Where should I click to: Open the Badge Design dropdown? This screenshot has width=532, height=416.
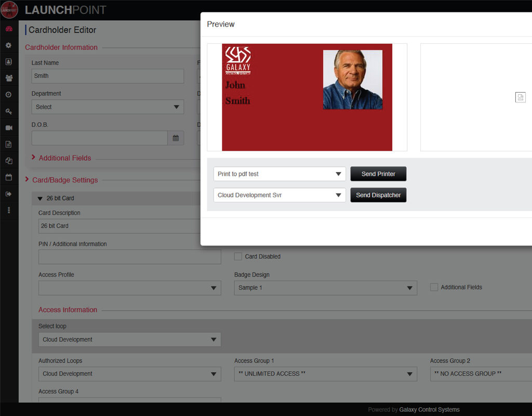(x=325, y=288)
